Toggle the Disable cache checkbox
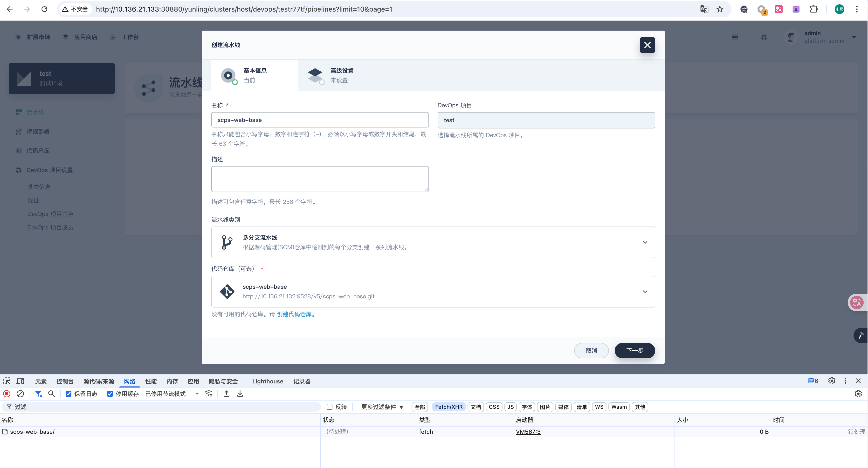 110,394
